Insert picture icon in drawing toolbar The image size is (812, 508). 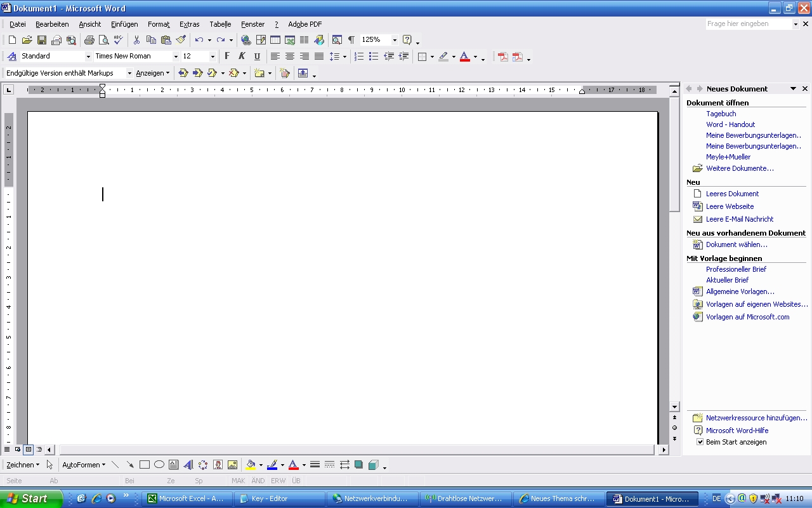click(232, 465)
